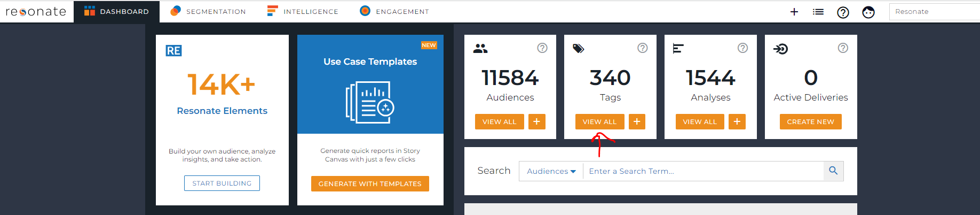
Task: Click the Start Building button
Action: click(222, 183)
